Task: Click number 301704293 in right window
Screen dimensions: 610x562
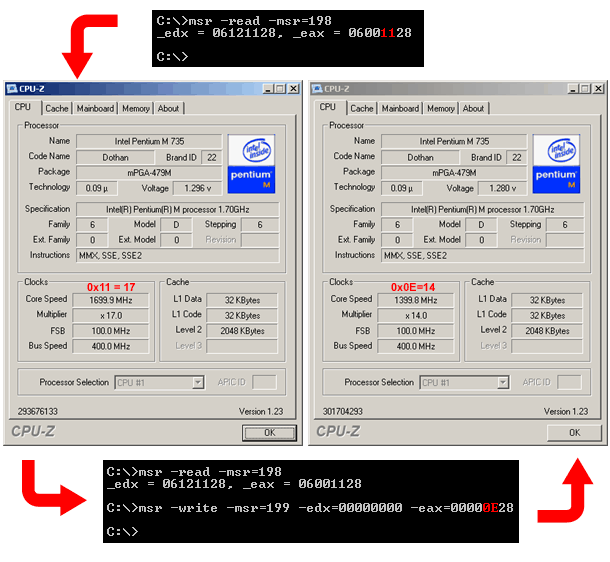Action: [x=343, y=411]
